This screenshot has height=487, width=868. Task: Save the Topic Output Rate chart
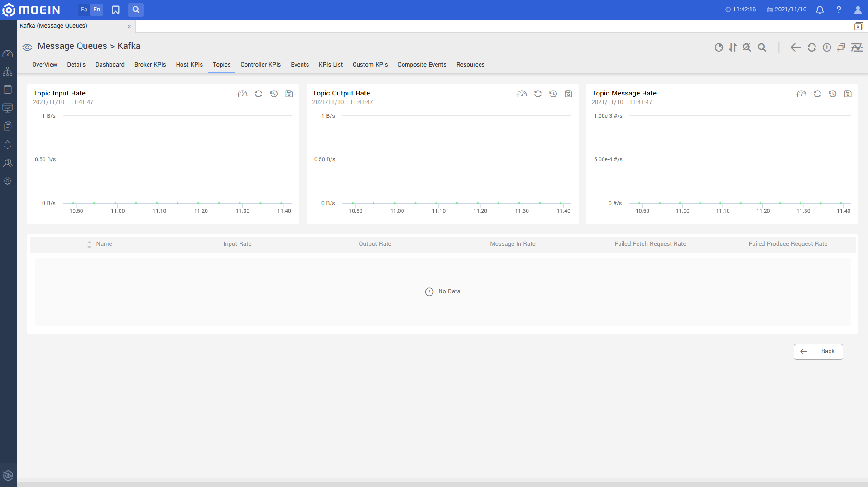568,94
